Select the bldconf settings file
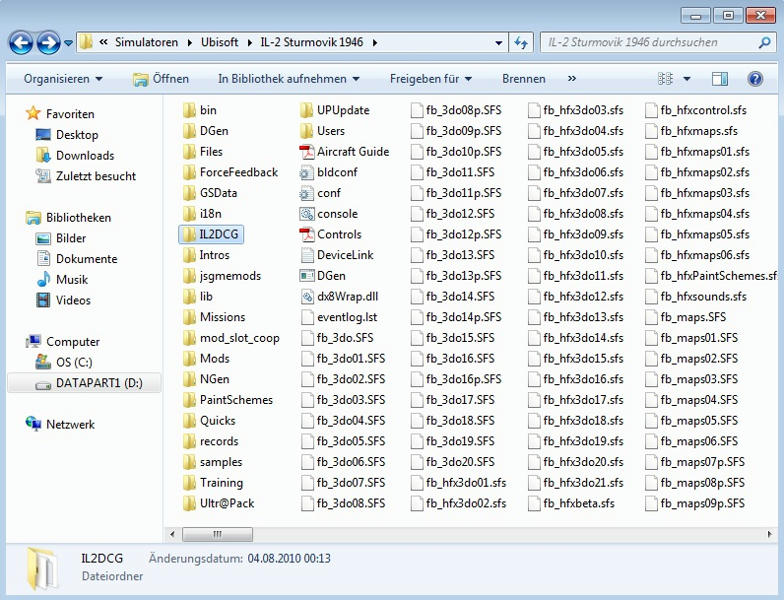Viewport: 784px width, 600px height. click(x=328, y=172)
